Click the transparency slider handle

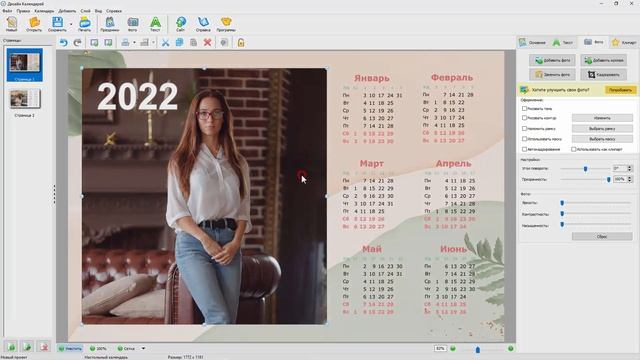coord(609,180)
